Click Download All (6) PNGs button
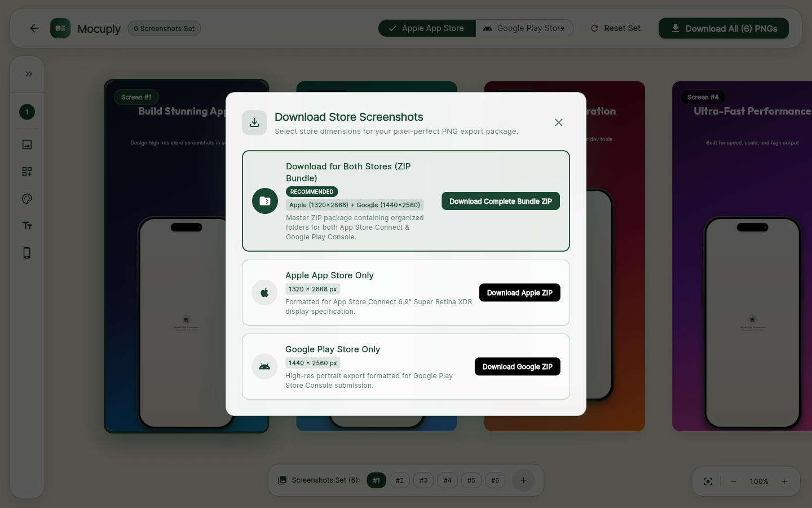 pos(723,28)
